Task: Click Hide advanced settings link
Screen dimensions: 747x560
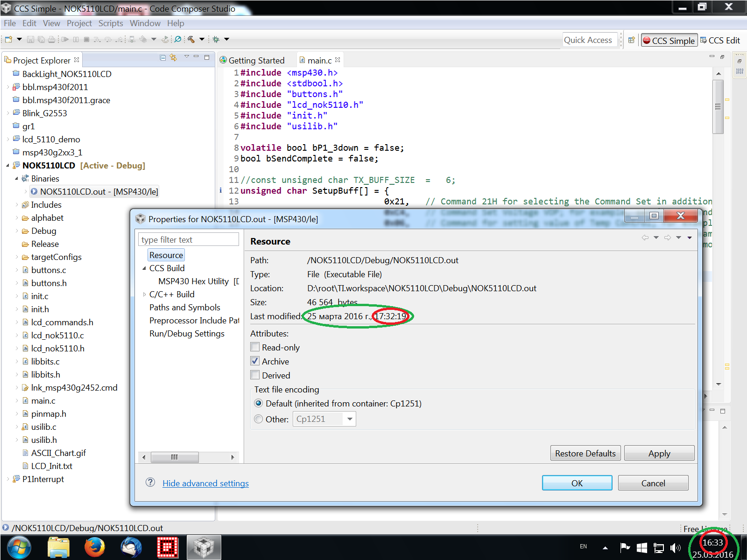Action: pyautogui.click(x=205, y=483)
